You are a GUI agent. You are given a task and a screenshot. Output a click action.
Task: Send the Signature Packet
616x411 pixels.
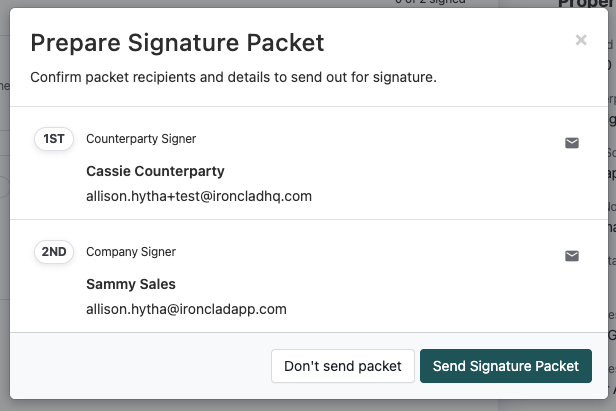point(506,366)
